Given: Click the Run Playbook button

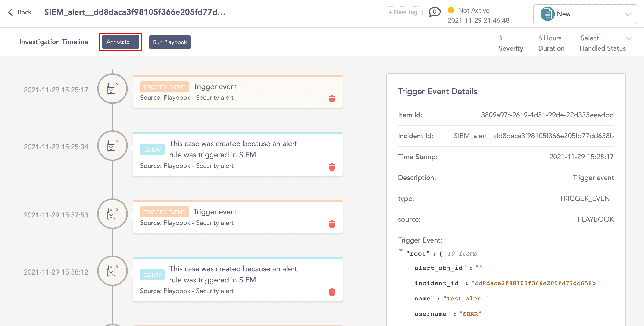Looking at the screenshot, I should pyautogui.click(x=170, y=42).
